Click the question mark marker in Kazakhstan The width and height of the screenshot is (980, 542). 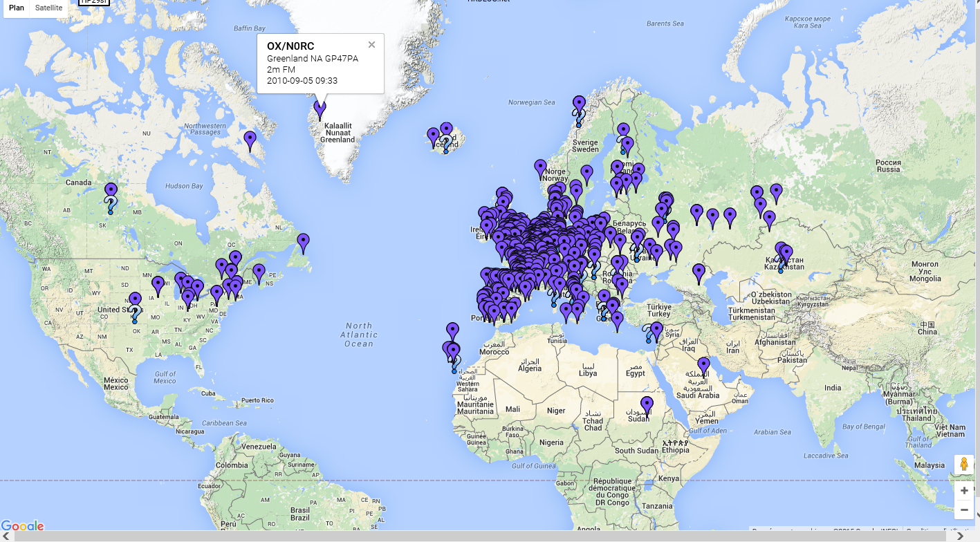tap(781, 264)
